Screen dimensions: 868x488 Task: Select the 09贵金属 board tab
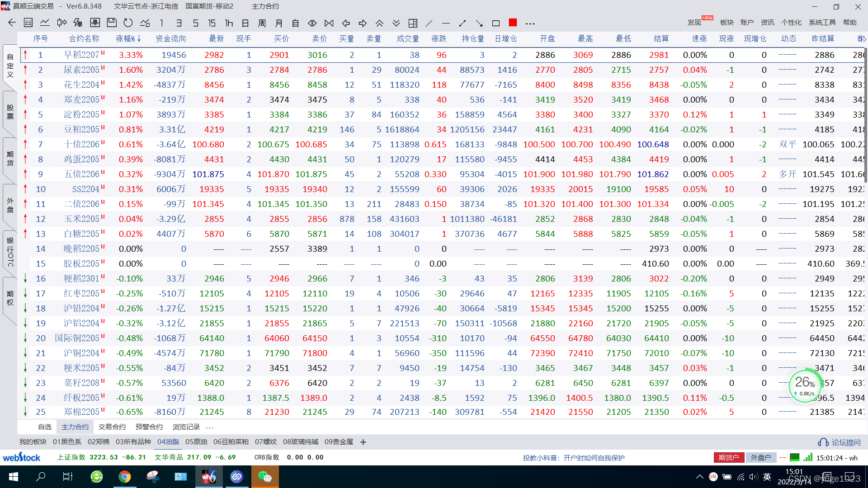(x=339, y=442)
